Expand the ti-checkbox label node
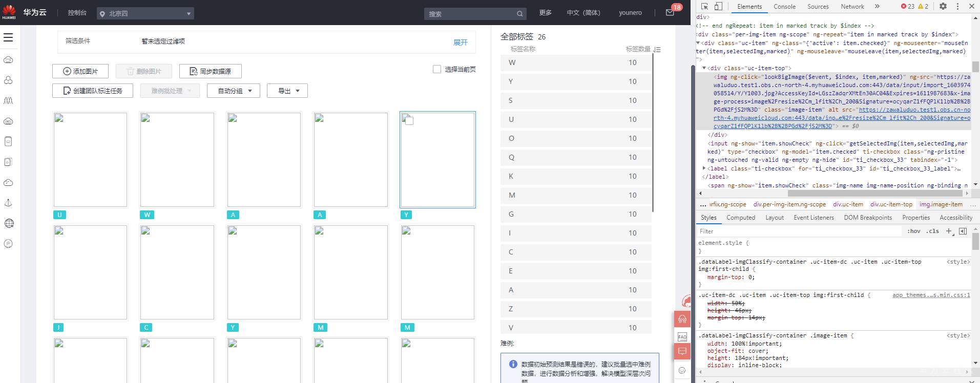Image resolution: width=980 pixels, height=383 pixels. tap(704, 168)
